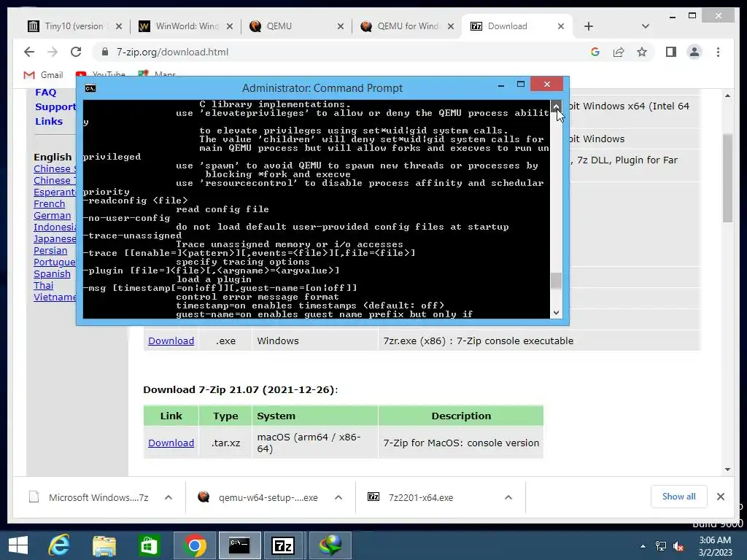Switch to the QEMU tab
Screen dimensions: 747x560
296,26
